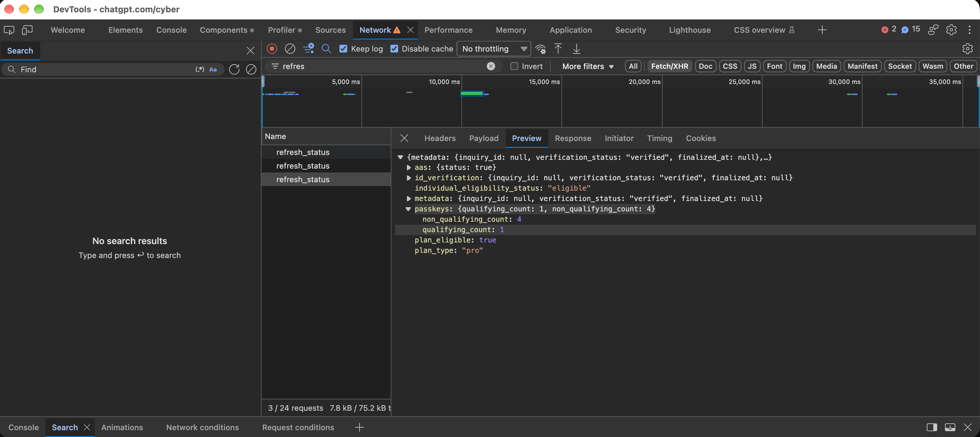
Task: Enable the Invert filter checkbox
Action: (x=514, y=66)
